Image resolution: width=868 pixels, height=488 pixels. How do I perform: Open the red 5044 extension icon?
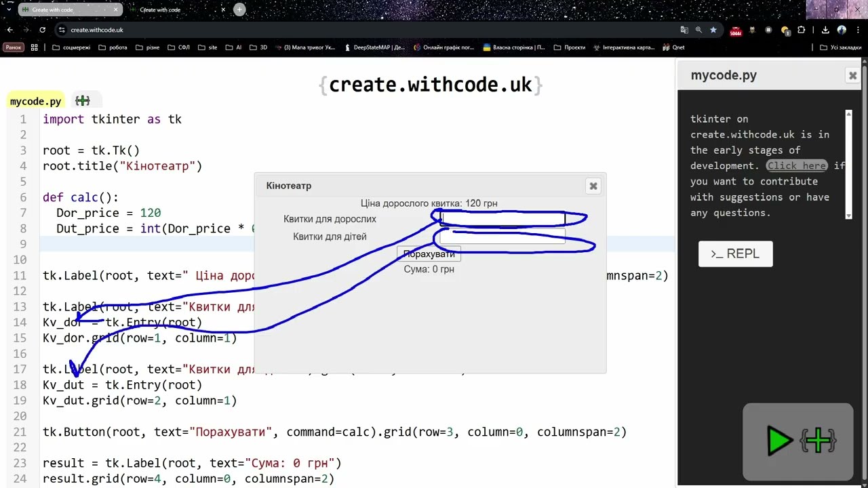pos(736,30)
